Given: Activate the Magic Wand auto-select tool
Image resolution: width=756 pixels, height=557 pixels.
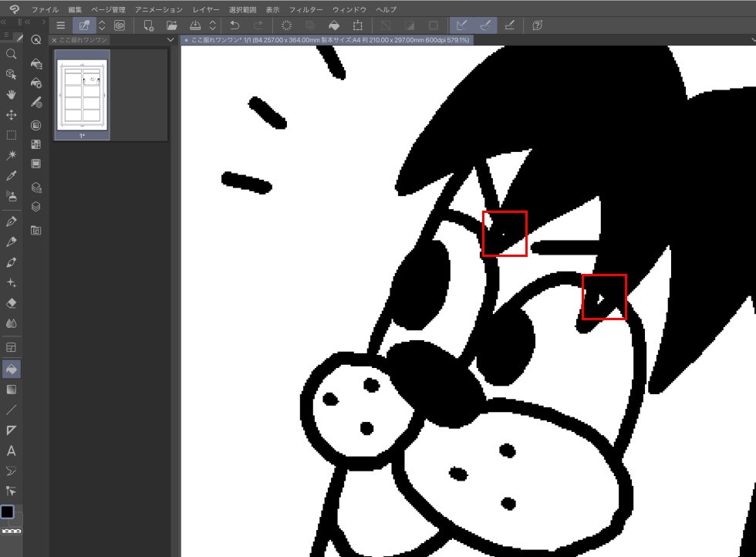Looking at the screenshot, I should [12, 155].
